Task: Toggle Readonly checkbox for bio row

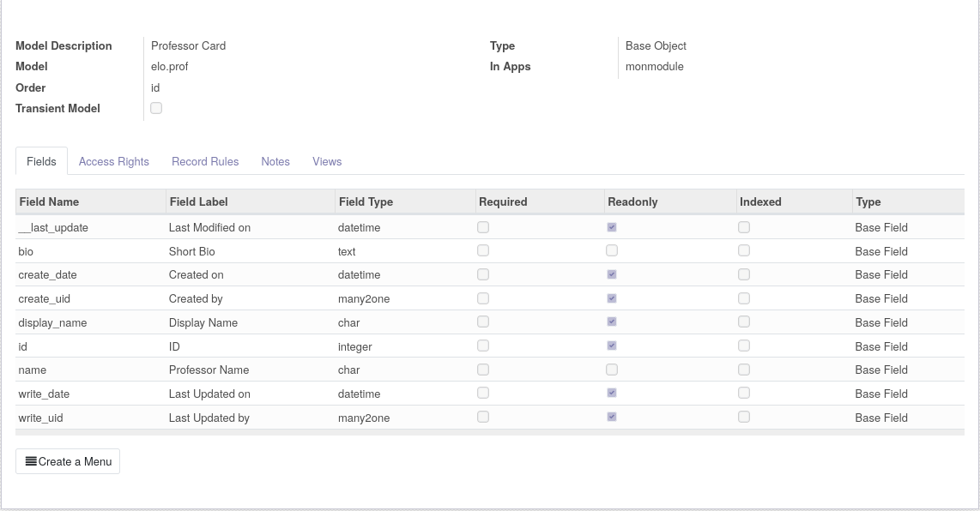Action: 612,251
